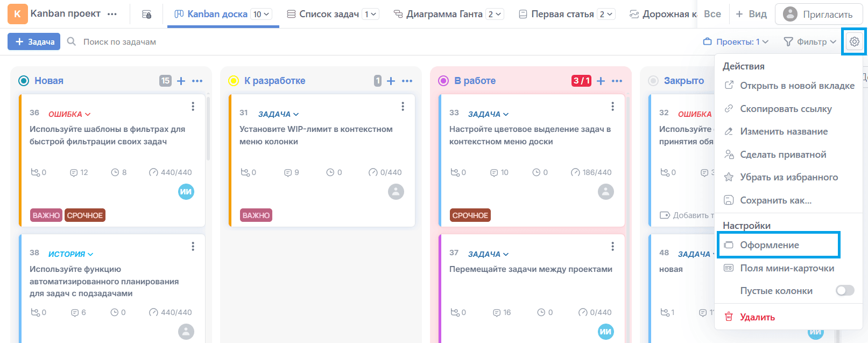Expand the Проекты: 1 dropdown
The width and height of the screenshot is (868, 343).
736,41
